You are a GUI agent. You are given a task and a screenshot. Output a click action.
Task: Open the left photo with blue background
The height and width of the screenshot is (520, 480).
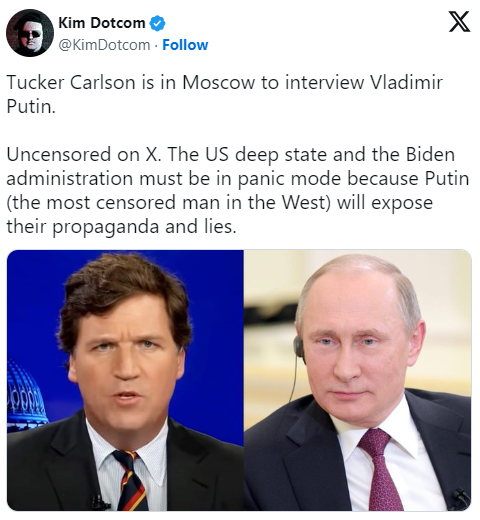125,380
